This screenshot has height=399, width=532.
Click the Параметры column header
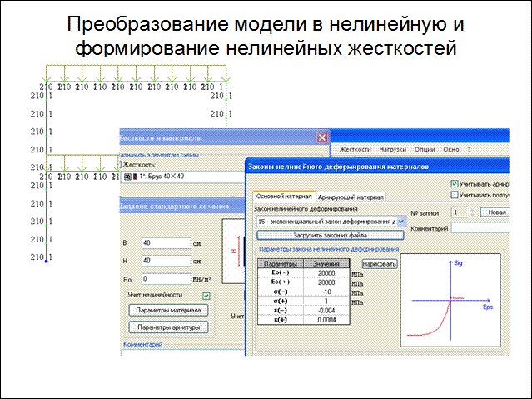pos(281,264)
